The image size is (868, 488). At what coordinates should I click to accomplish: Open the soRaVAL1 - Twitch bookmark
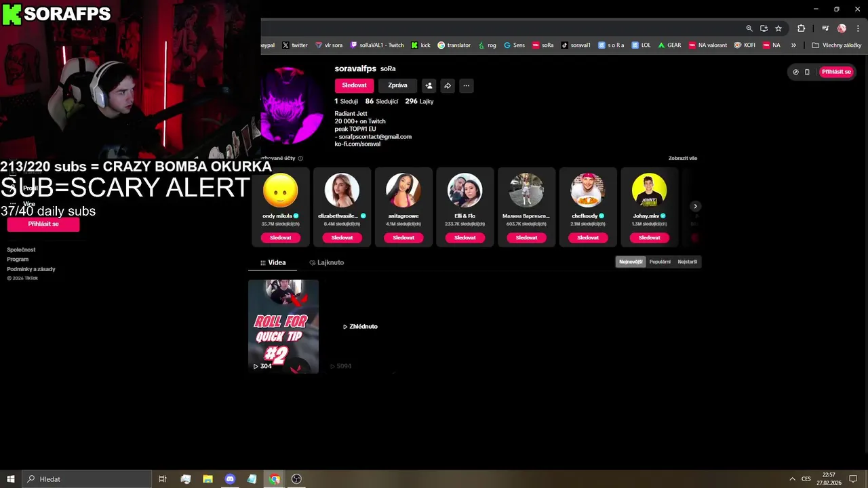[377, 45]
